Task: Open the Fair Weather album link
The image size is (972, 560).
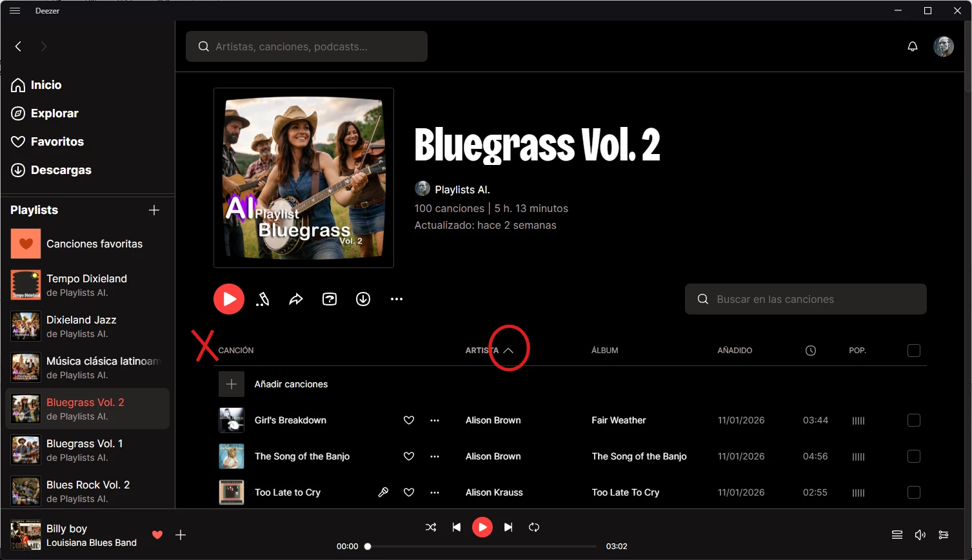Action: coord(619,420)
